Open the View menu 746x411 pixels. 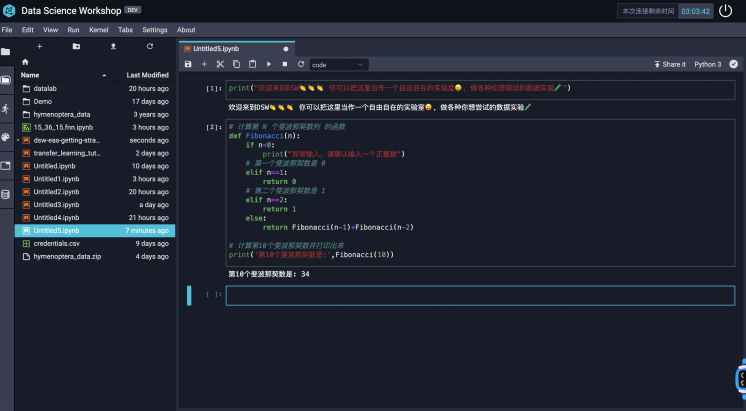click(50, 29)
